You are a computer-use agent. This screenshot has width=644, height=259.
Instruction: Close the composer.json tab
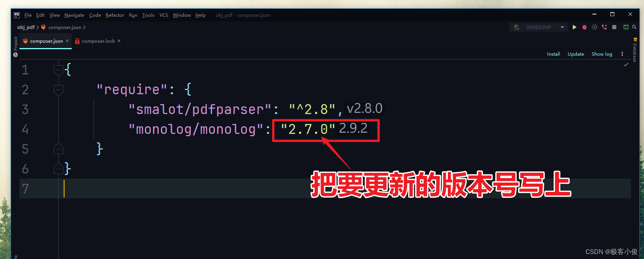[x=67, y=41]
